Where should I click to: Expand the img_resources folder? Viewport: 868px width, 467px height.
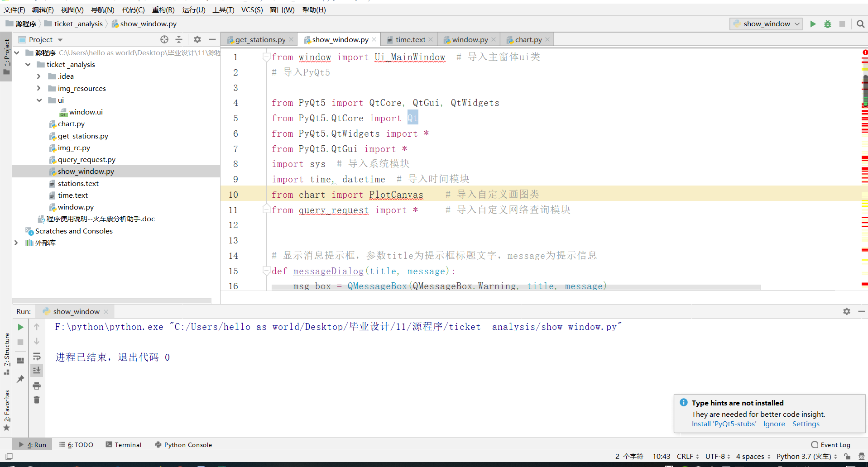pos(39,88)
